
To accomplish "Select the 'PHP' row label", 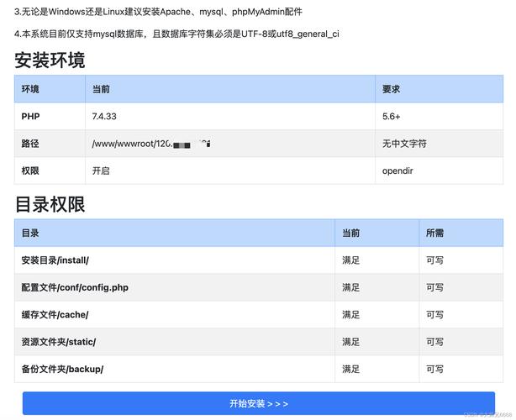I will pos(30,116).
